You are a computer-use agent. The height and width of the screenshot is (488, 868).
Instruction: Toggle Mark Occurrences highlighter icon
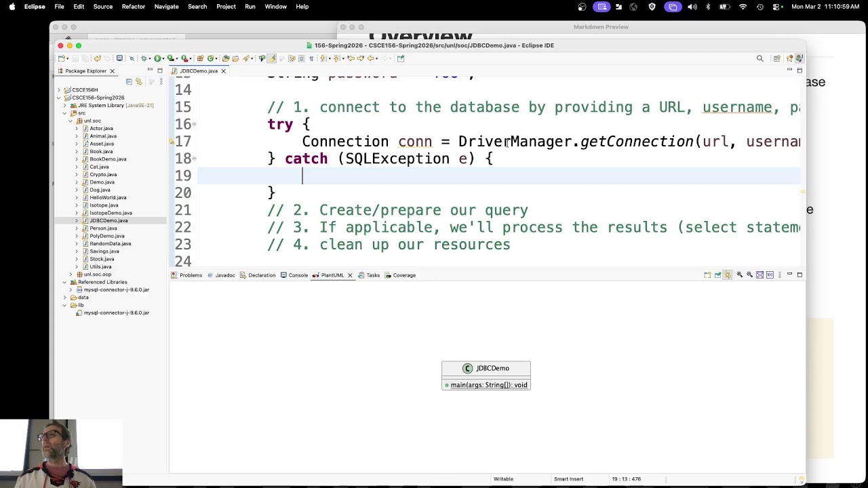point(272,58)
